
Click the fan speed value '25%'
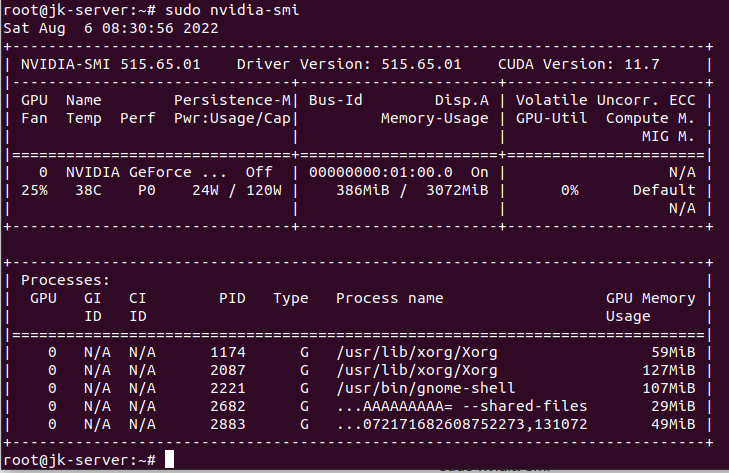(x=34, y=190)
